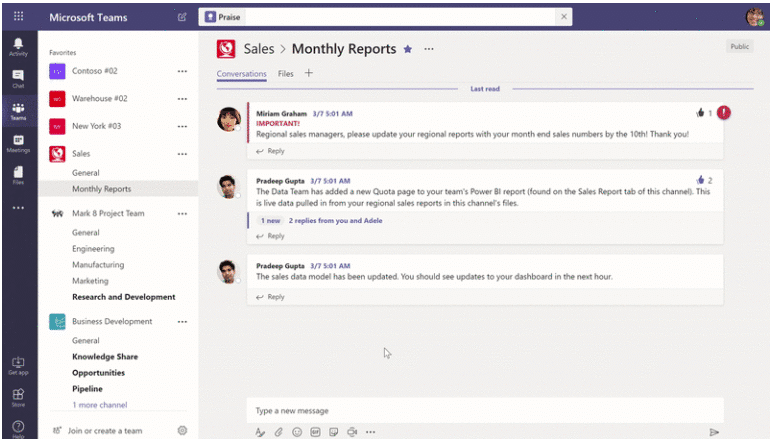The height and width of the screenshot is (439, 773).
Task: Open the Knowledge Share channel
Action: click(105, 357)
